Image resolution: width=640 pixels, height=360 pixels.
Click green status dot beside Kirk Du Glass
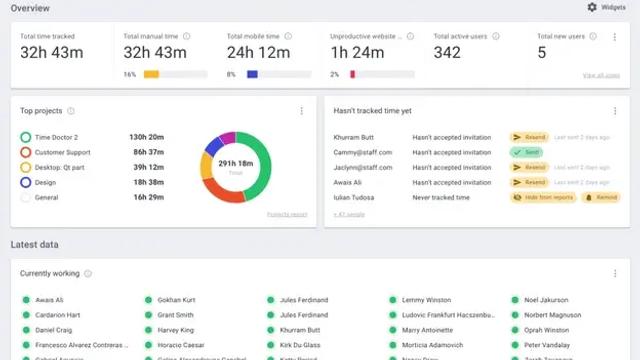point(270,345)
